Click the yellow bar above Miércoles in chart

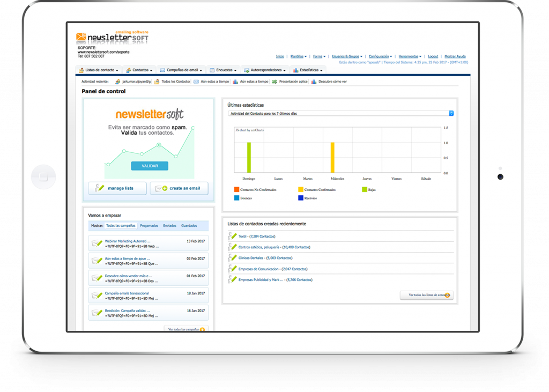click(332, 158)
